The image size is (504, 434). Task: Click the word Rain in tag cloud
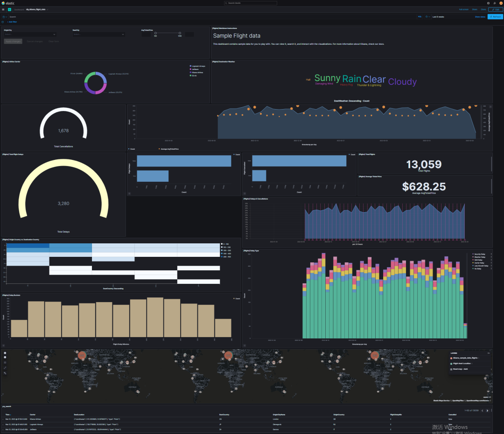pos(352,79)
